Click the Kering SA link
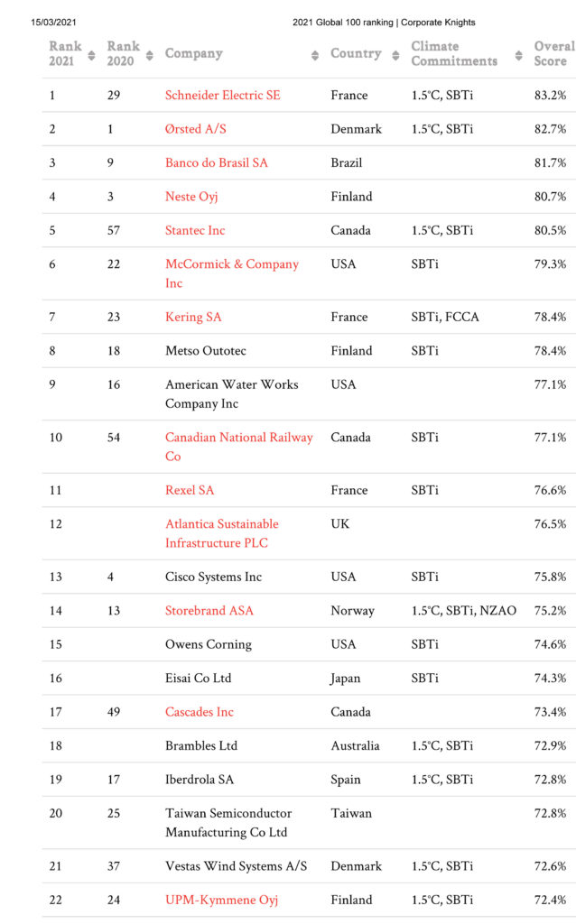576x924 pixels. pos(193,317)
